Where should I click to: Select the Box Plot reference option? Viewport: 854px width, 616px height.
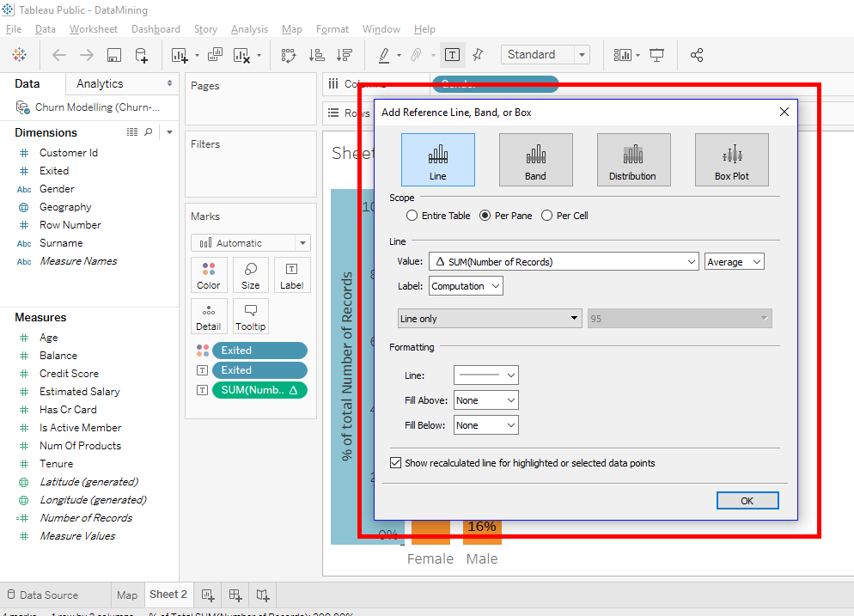tap(731, 160)
